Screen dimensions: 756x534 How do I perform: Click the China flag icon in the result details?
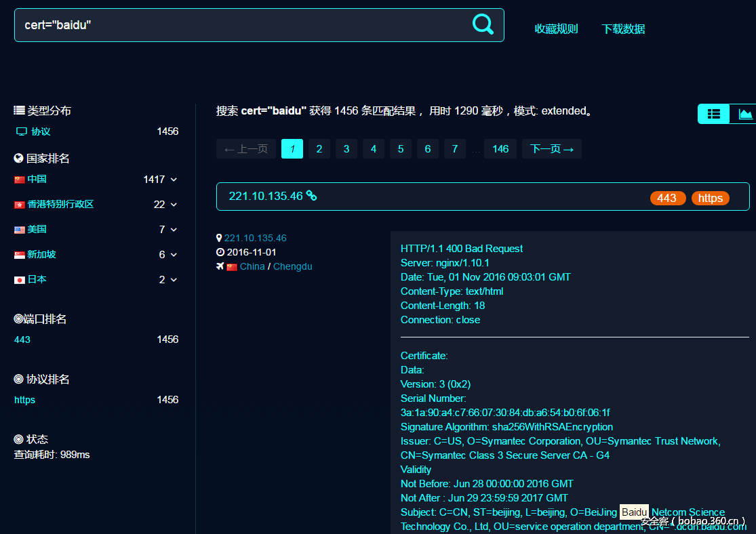click(231, 266)
